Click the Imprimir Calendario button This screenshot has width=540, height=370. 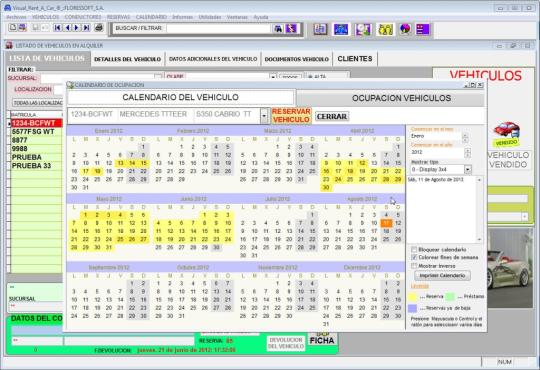point(442,276)
